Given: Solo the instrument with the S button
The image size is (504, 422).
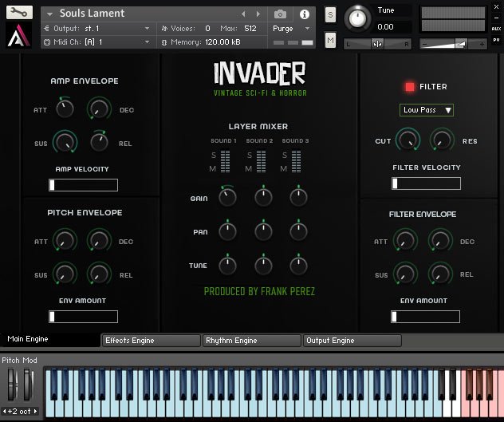Looking at the screenshot, I should point(331,15).
